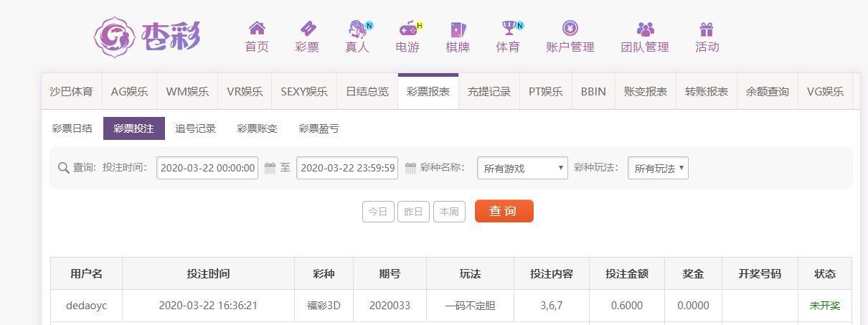Open the 活动 gift box icon

coord(707,29)
